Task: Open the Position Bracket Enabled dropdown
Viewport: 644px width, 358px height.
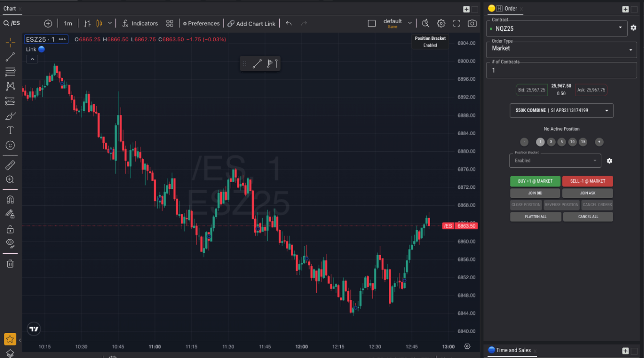Action: pos(555,160)
